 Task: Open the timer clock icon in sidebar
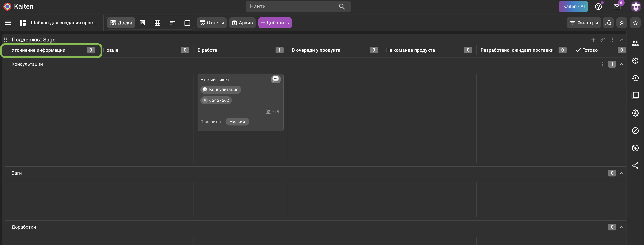point(635,61)
